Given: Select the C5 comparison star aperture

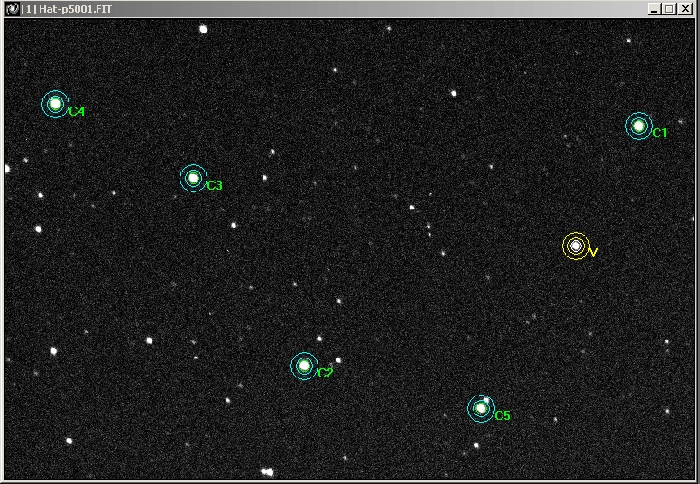Looking at the screenshot, I should coord(481,409).
